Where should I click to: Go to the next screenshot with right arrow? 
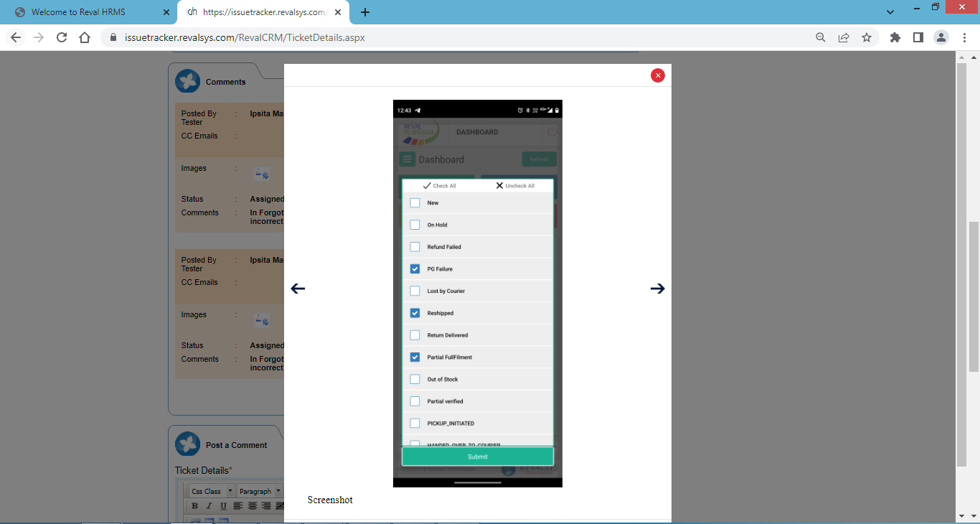click(657, 289)
